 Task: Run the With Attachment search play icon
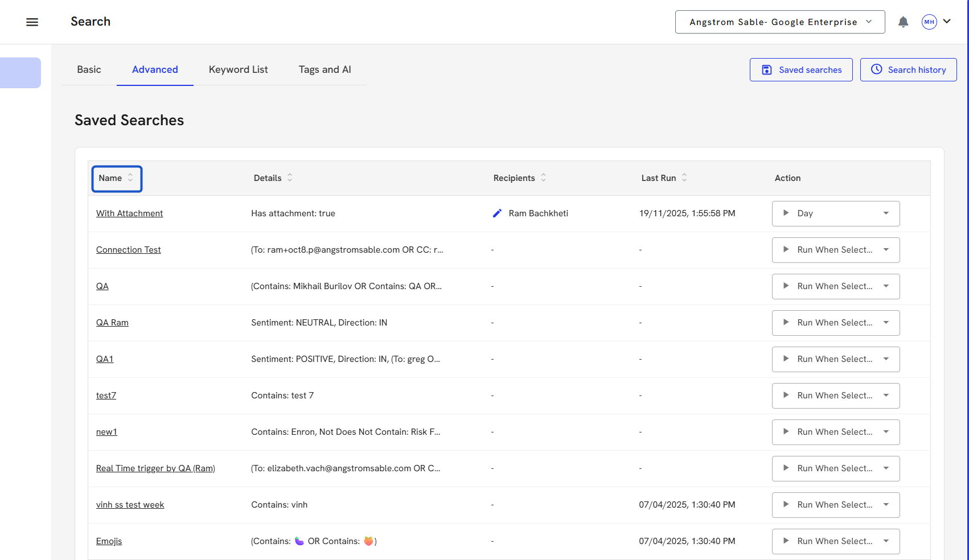pos(786,213)
